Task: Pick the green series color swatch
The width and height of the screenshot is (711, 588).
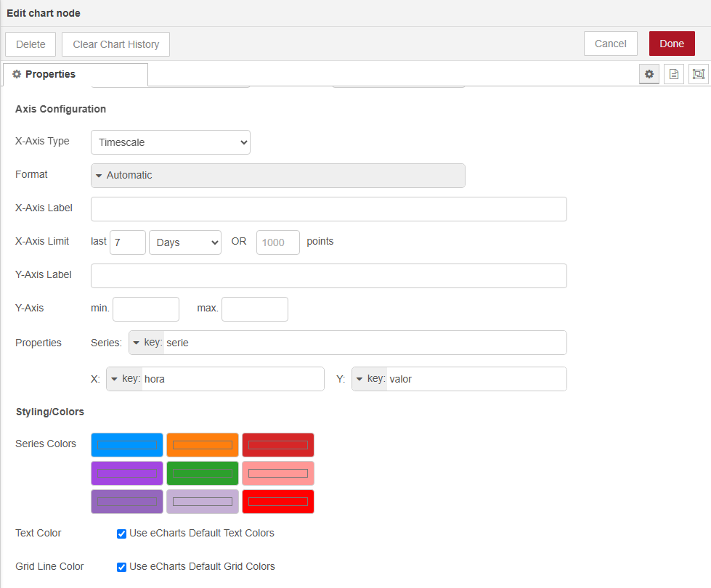Action: tap(203, 473)
